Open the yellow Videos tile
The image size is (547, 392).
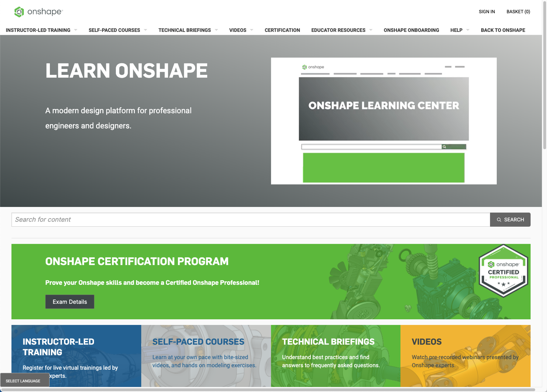[465, 355]
